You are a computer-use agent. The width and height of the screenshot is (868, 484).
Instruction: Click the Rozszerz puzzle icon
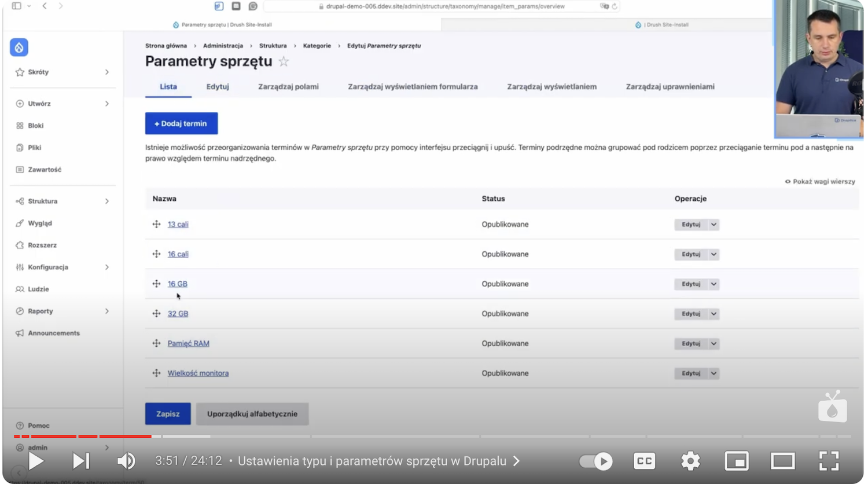20,245
